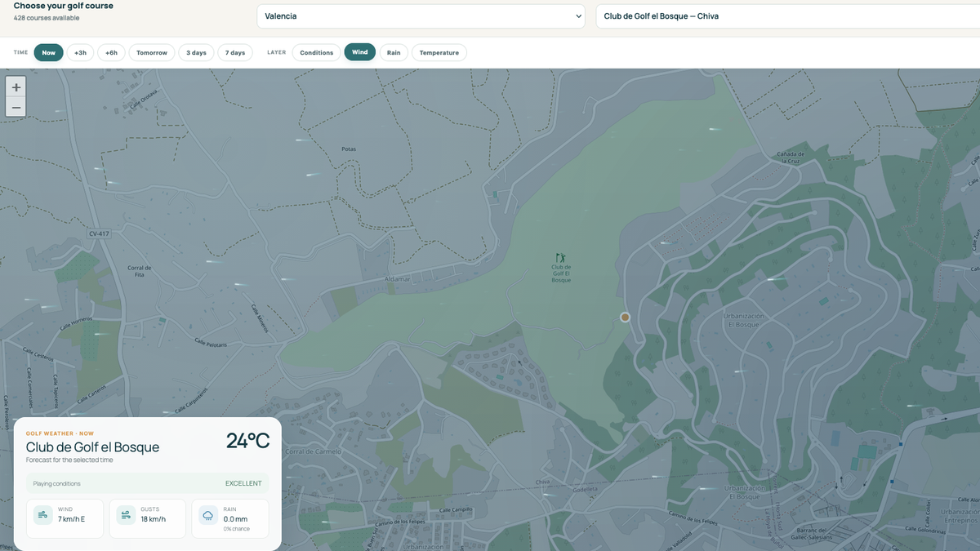Click the Godelleta map label
The width and height of the screenshot is (980, 551).
(x=584, y=490)
